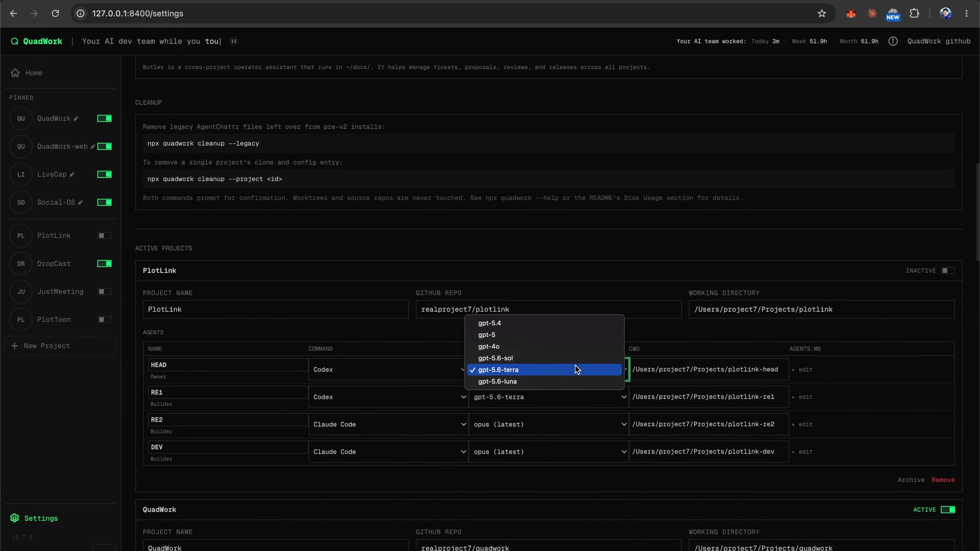Open the PlotToon project avatar
980x551 pixels.
21,319
